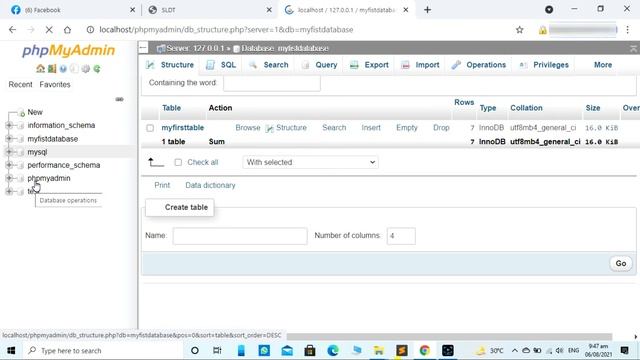Stop page loading in browser toolbar
640x360 pixels.
[49, 29]
